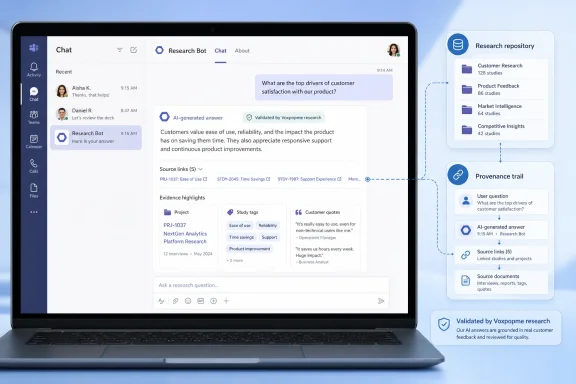The height and width of the screenshot is (384, 576).
Task: Open the Aisha K. conversation
Action: [96, 91]
